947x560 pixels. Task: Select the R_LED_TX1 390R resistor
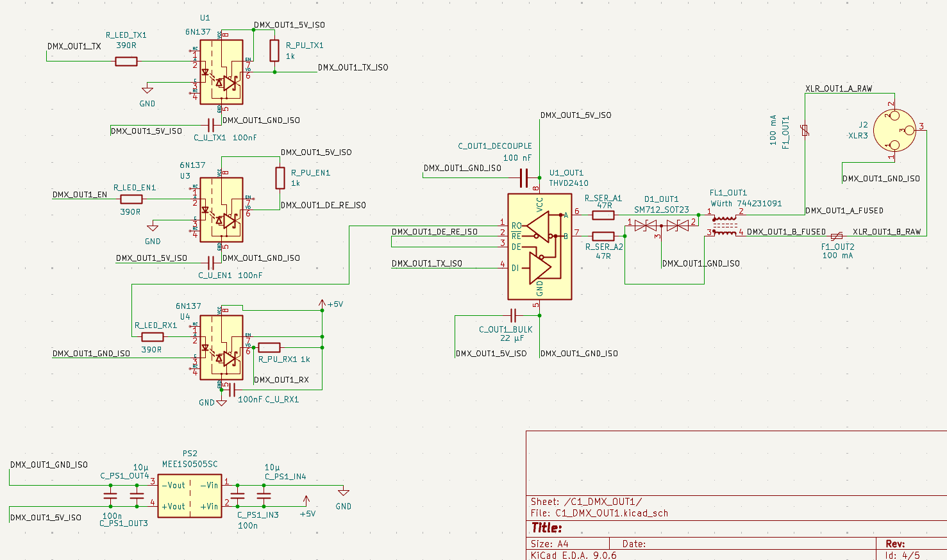click(x=126, y=62)
